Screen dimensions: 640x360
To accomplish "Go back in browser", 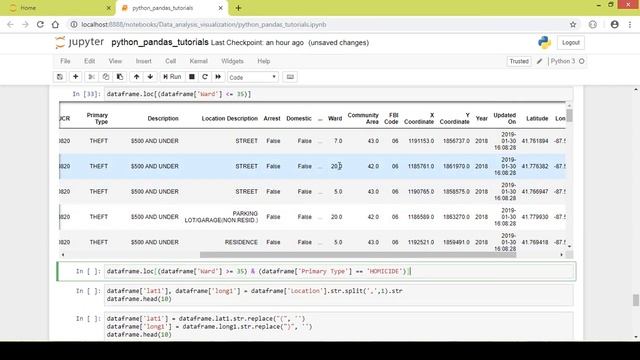I will 10,24.
